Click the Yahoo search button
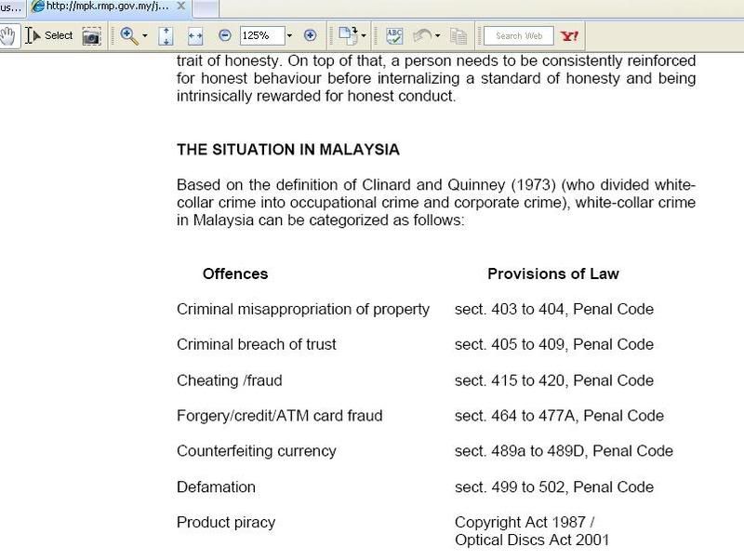The height and width of the screenshot is (560, 744). pos(569,35)
